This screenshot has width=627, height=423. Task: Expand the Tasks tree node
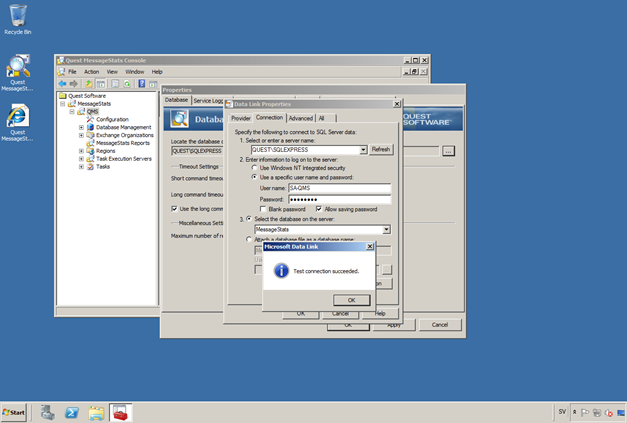pos(81,166)
